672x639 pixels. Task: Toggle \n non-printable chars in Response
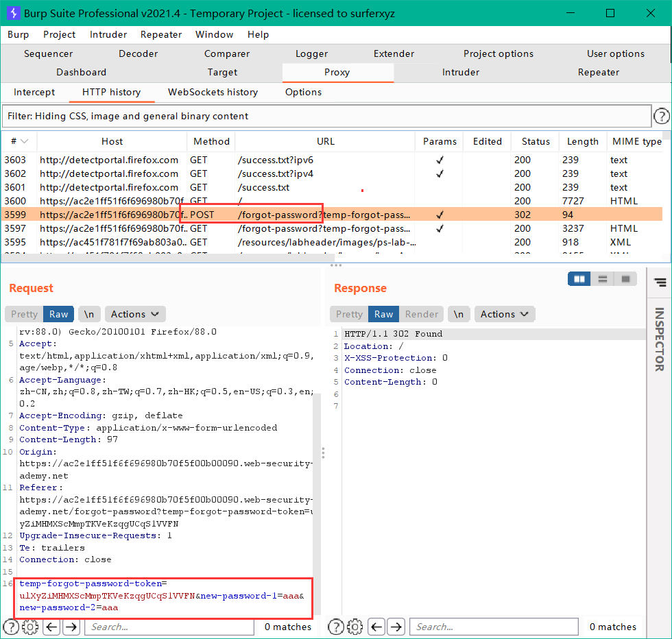pos(459,314)
